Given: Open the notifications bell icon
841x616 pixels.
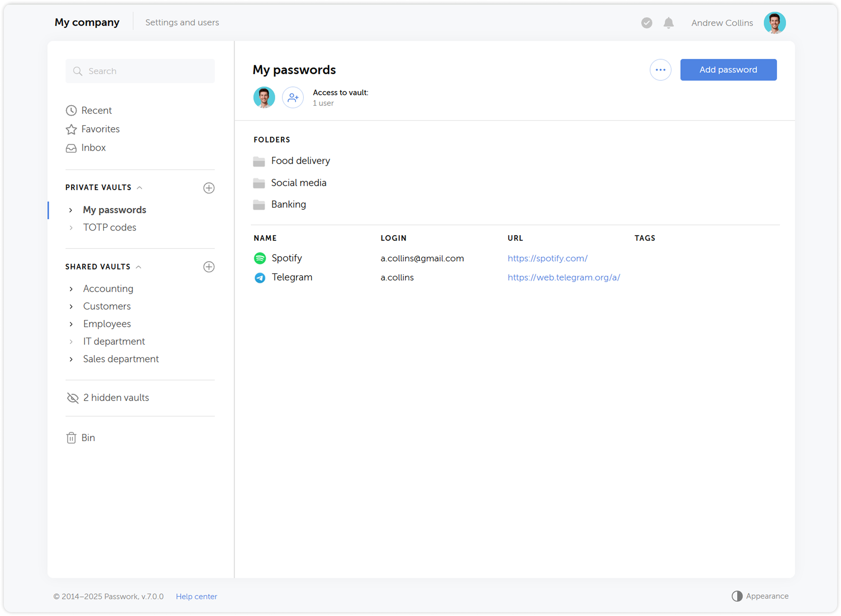Looking at the screenshot, I should tap(669, 23).
